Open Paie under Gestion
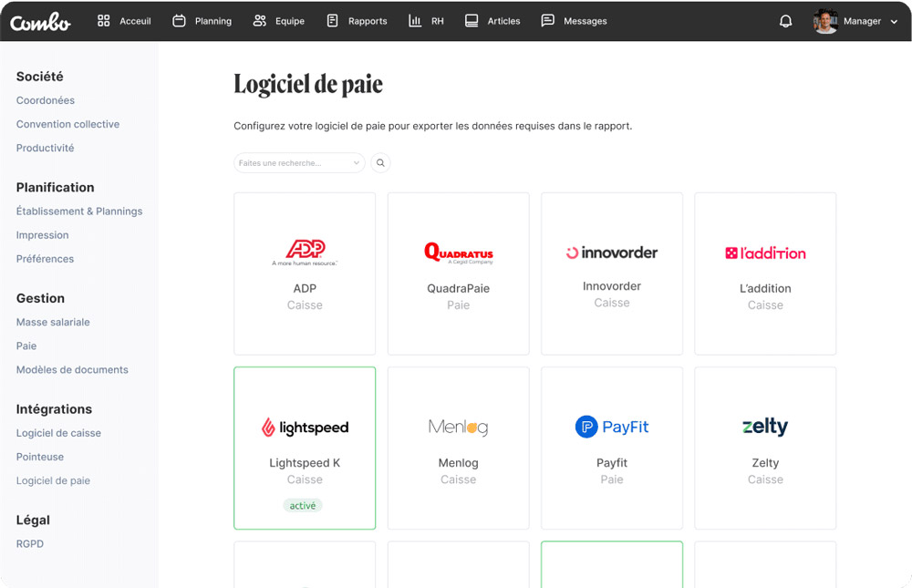This screenshot has height=588, width=912. pyautogui.click(x=26, y=346)
